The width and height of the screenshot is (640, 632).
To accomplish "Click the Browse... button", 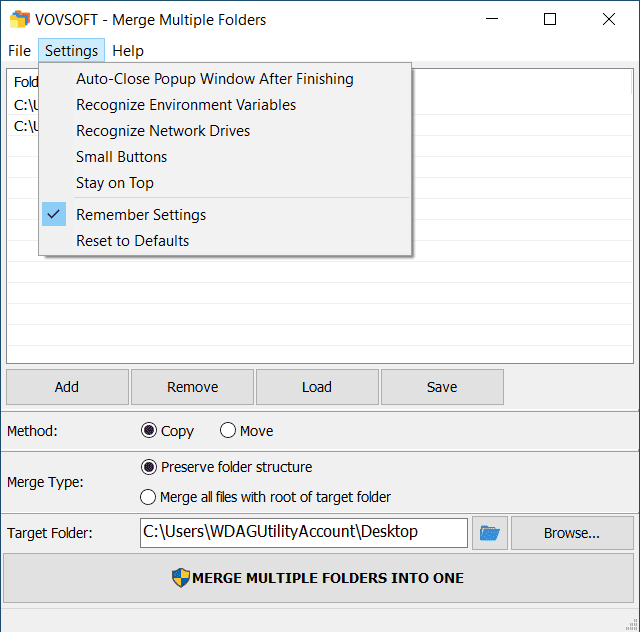I will coord(572,533).
